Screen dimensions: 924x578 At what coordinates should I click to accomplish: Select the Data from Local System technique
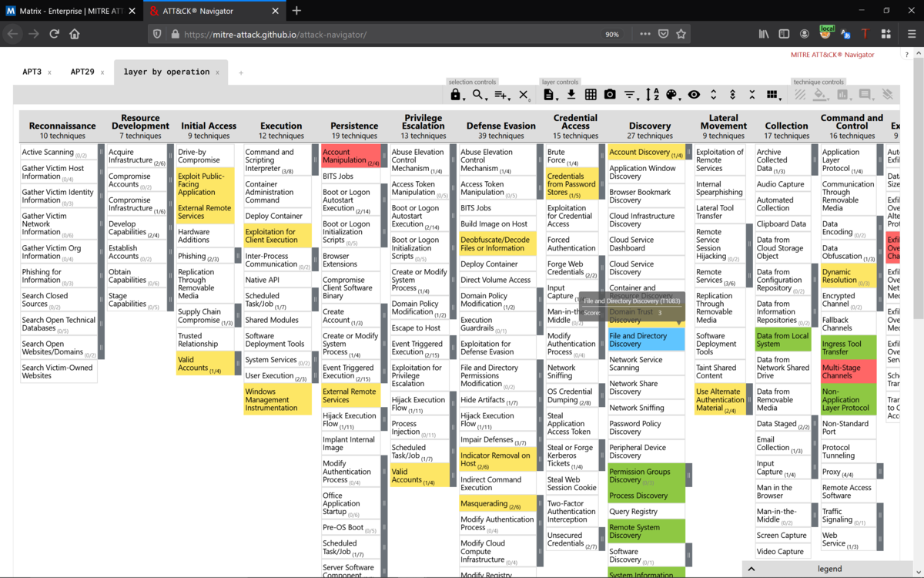point(782,340)
